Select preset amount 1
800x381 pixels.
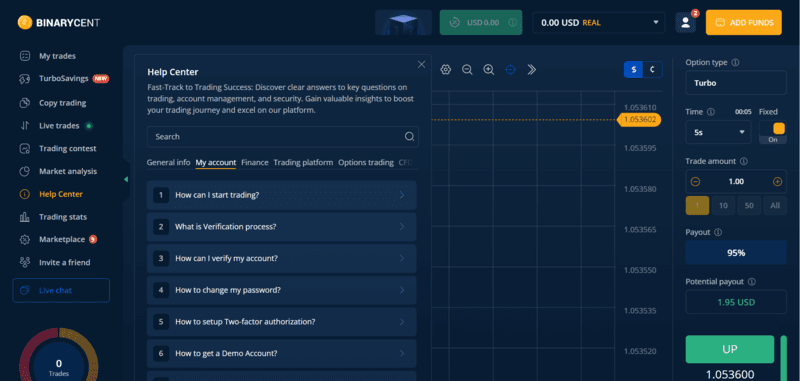coord(697,206)
